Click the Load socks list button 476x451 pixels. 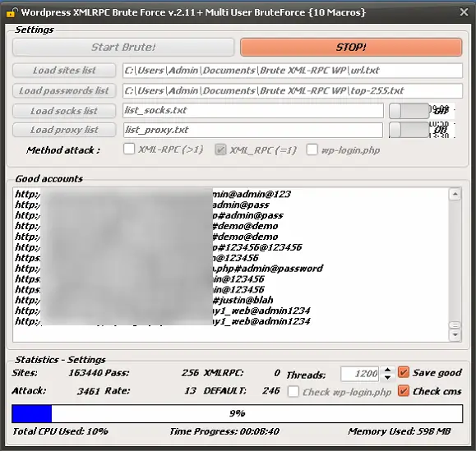tap(64, 111)
